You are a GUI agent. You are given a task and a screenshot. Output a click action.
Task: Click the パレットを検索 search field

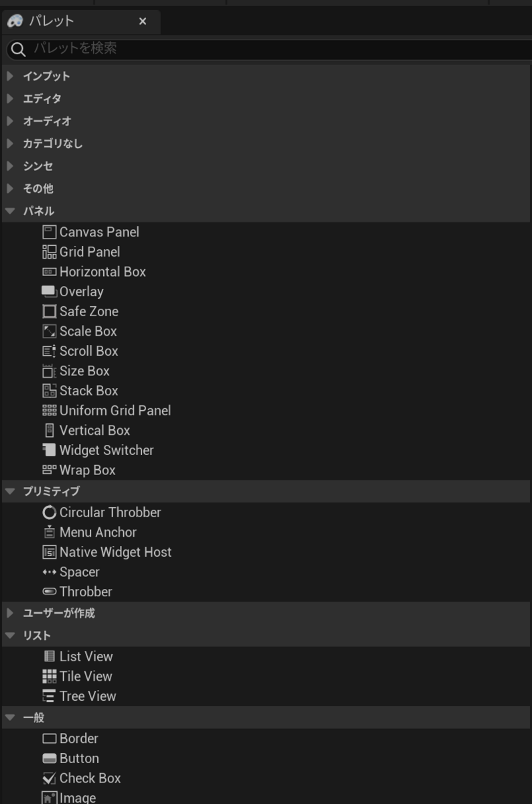tap(268, 48)
